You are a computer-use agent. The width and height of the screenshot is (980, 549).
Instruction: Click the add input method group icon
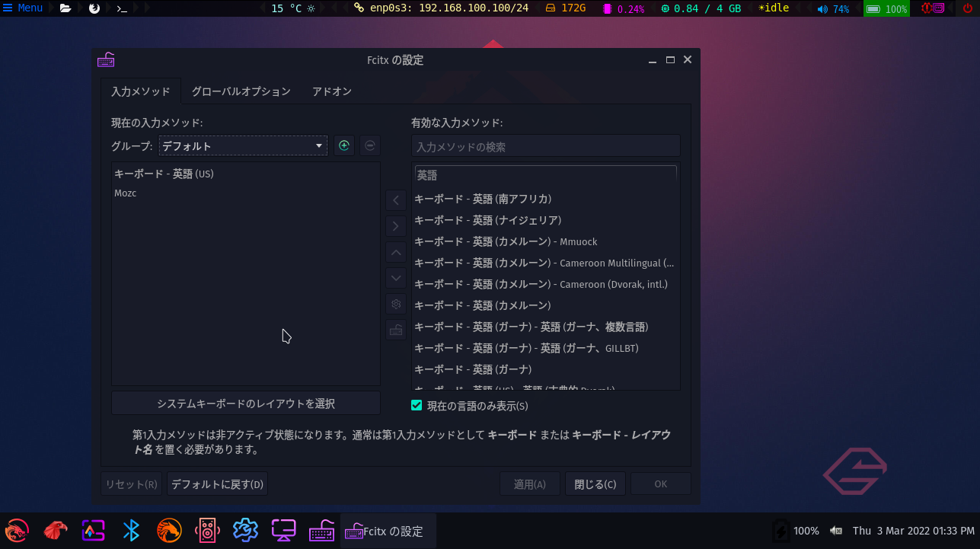pos(344,145)
